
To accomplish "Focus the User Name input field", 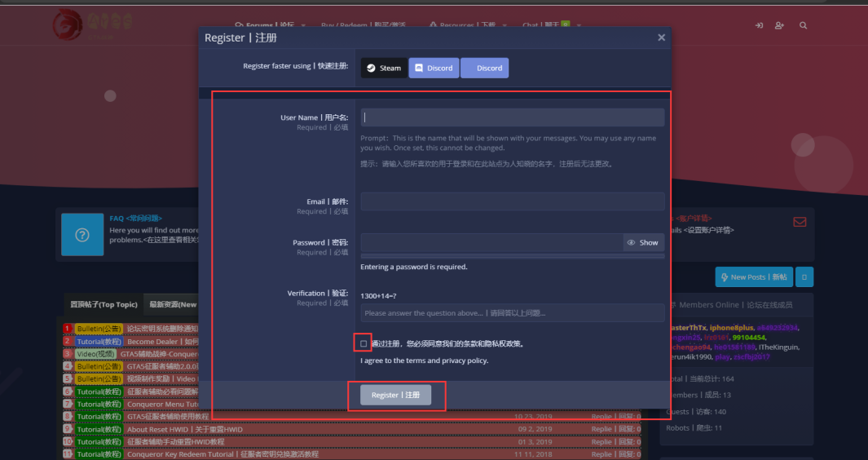I will pyautogui.click(x=512, y=117).
